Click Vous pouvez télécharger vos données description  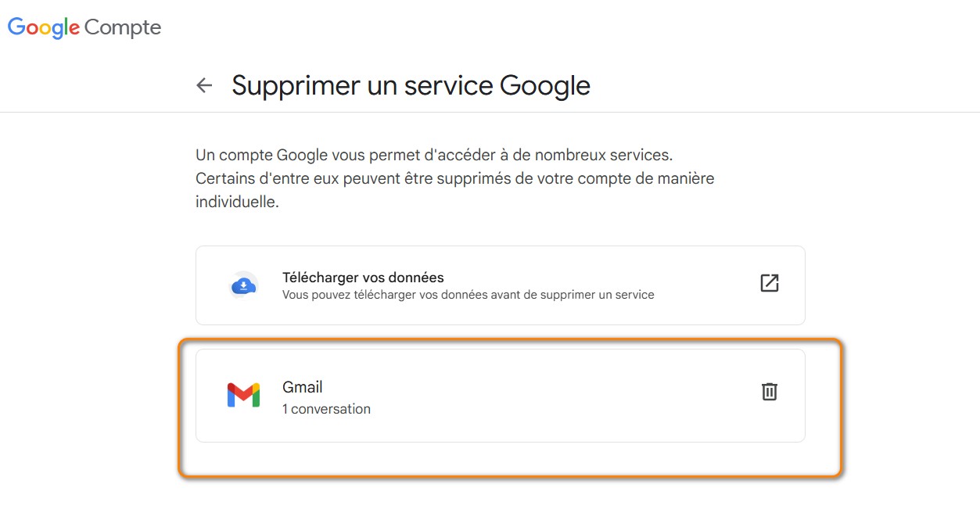coord(468,295)
